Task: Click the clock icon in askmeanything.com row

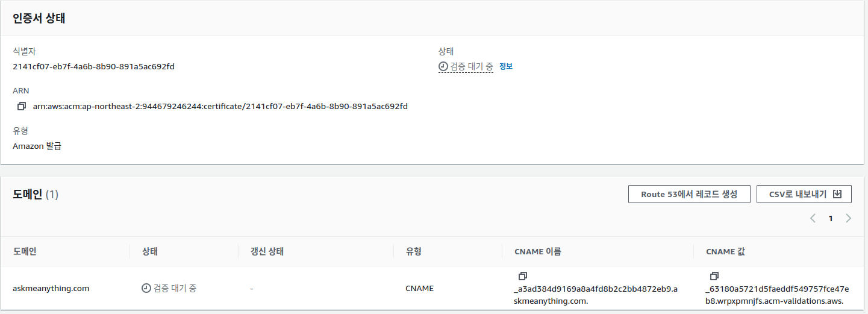Action: coord(146,288)
